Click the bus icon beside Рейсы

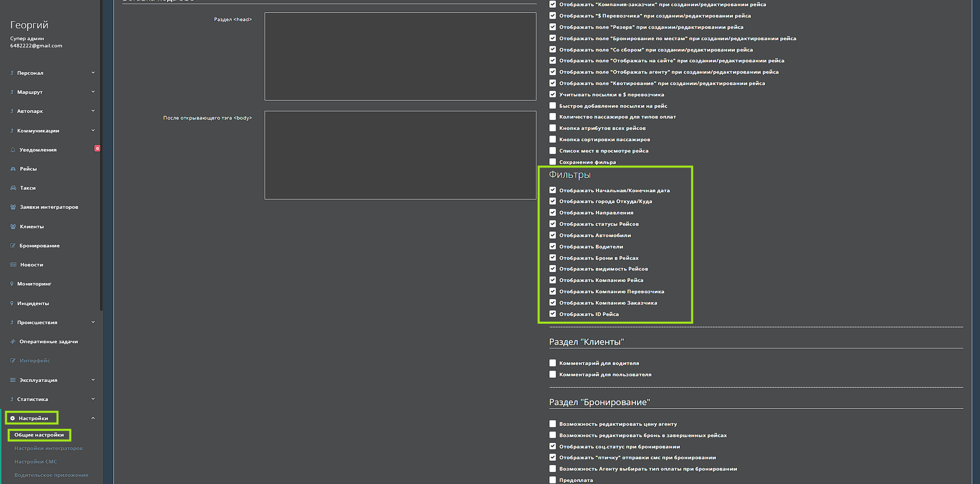click(13, 169)
